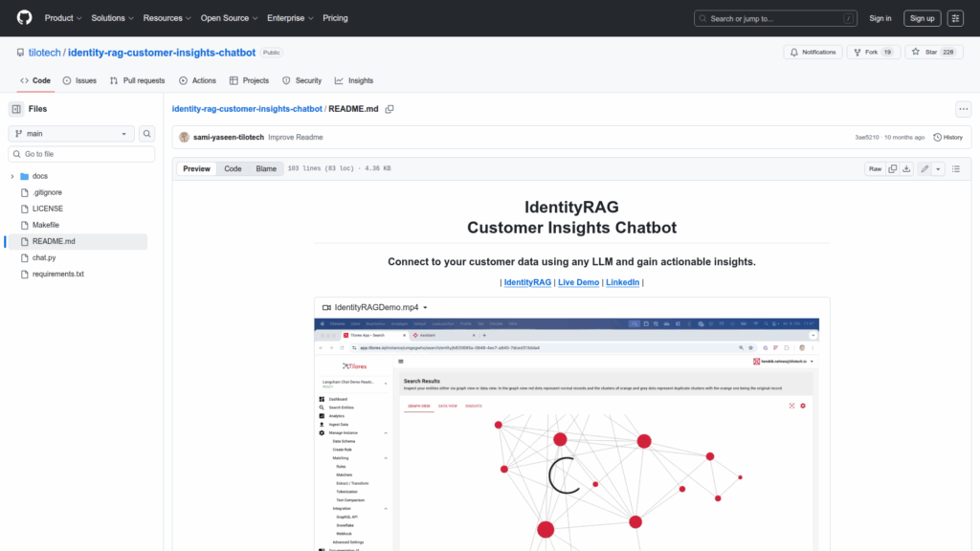Select README.md in the file tree
Viewport: 980px width, 551px height.
click(x=78, y=241)
